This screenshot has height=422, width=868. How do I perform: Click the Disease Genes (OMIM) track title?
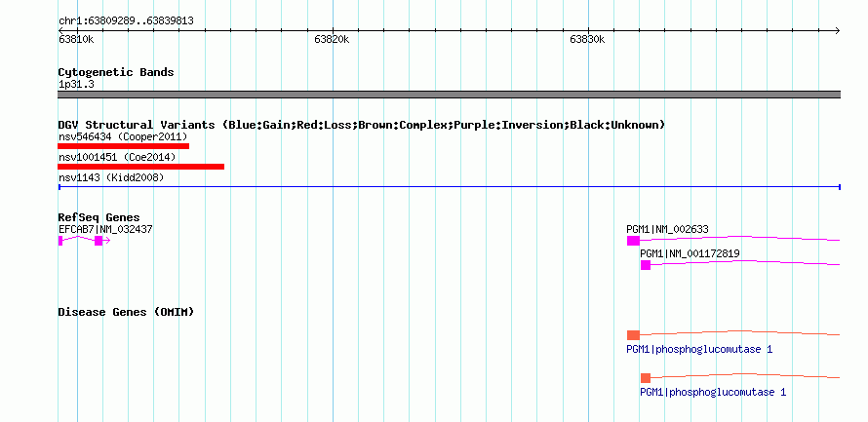click(126, 312)
